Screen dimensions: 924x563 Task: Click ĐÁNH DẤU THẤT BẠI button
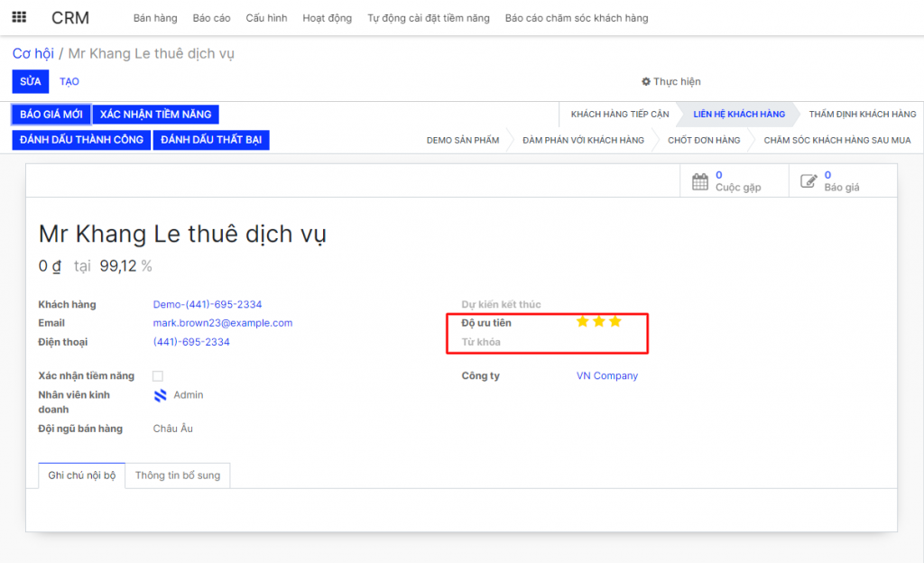click(x=211, y=140)
